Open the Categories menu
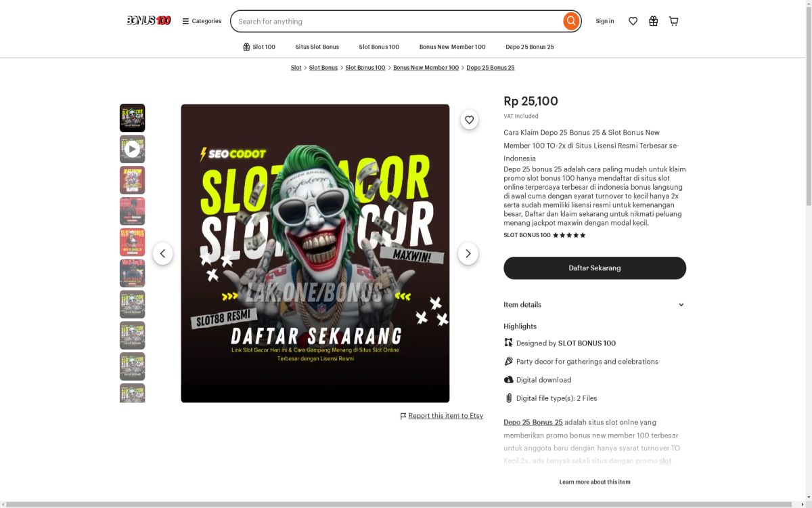 [202, 21]
